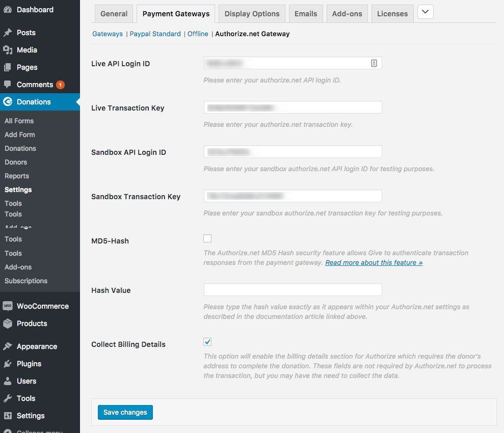Uncheck Collect Billing Details checkbox

point(207,342)
